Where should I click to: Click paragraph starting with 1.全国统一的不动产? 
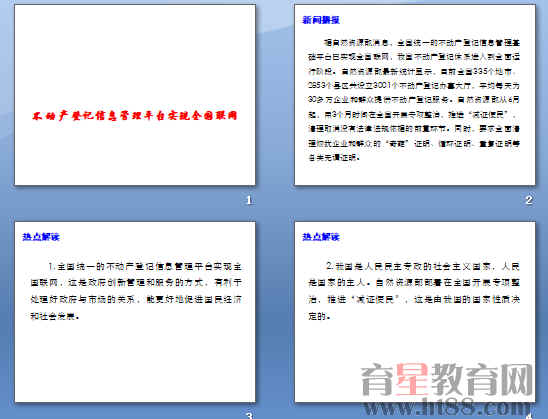pos(136,291)
